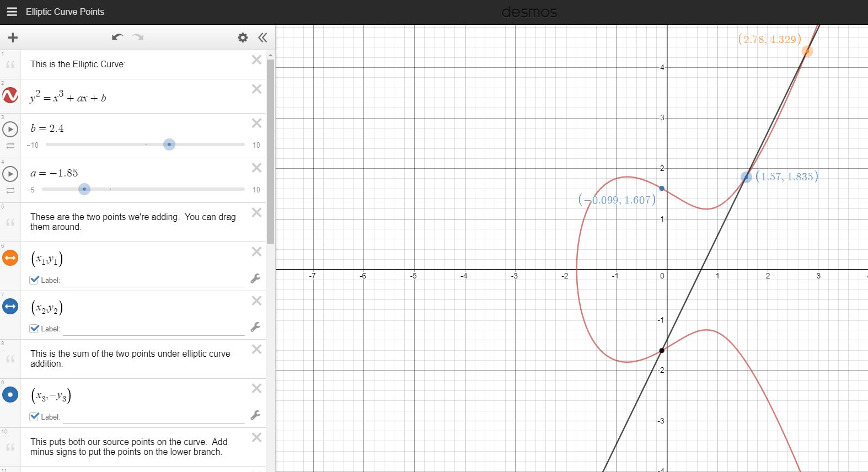The image size is (868, 472).
Task: Open graph settings gear
Action: (243, 37)
